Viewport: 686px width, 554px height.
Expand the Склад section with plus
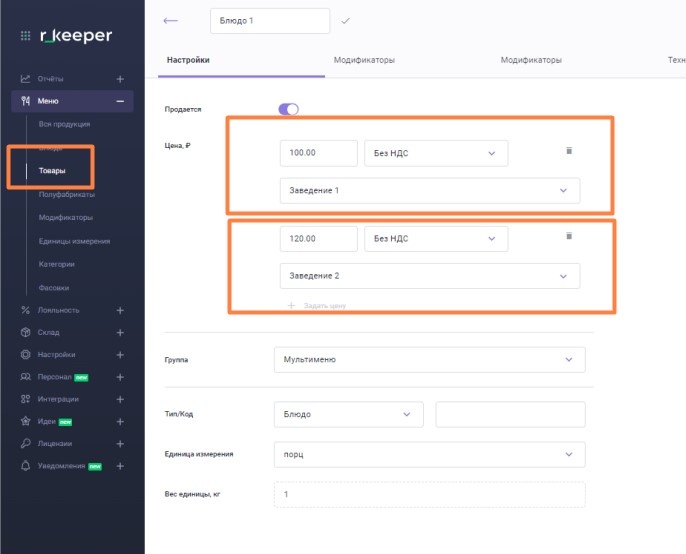coord(120,333)
